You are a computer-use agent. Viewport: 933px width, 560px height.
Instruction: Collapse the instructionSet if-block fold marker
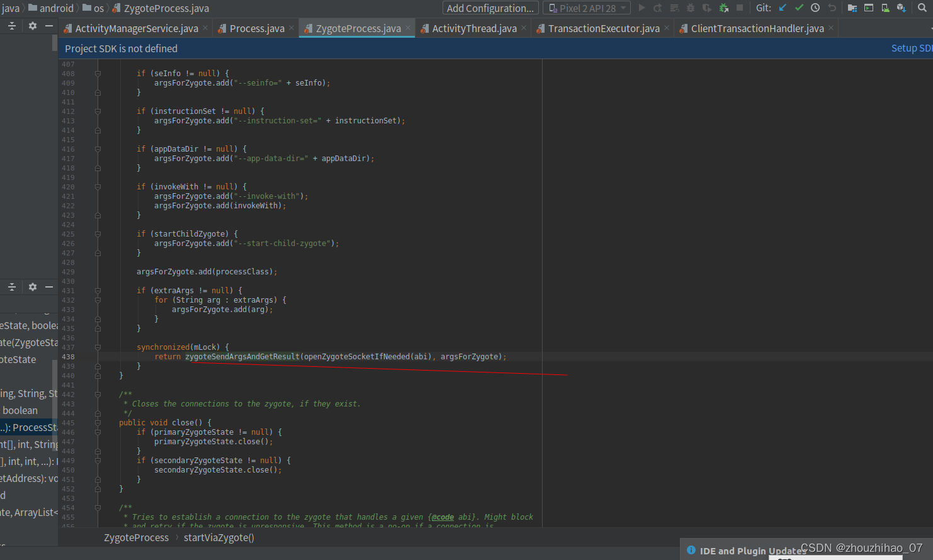tap(98, 111)
